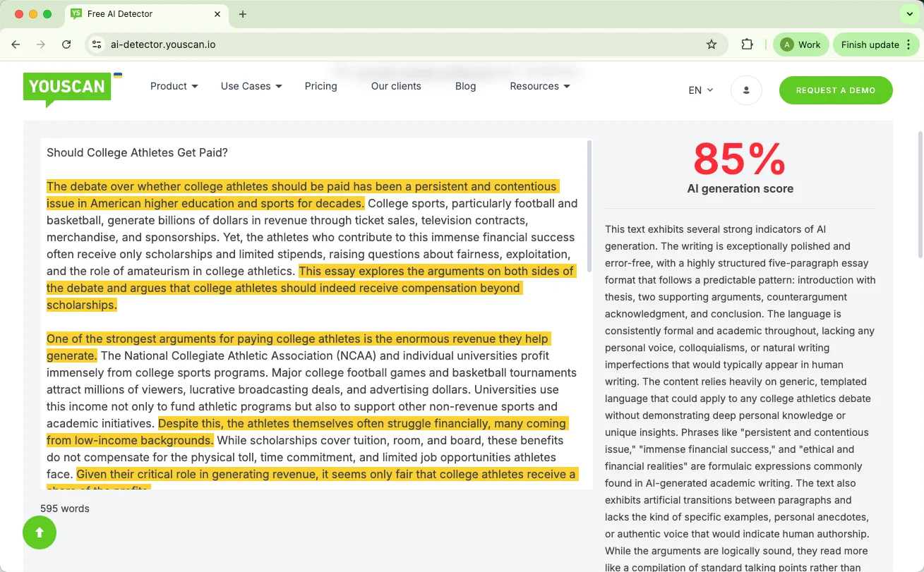Screen dimensions: 924x572
Task: Select Blog in the navigation menu
Action: click(465, 86)
